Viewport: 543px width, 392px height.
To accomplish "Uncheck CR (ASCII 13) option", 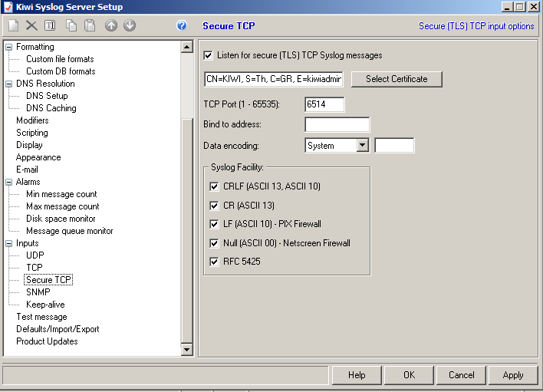I will coord(214,206).
